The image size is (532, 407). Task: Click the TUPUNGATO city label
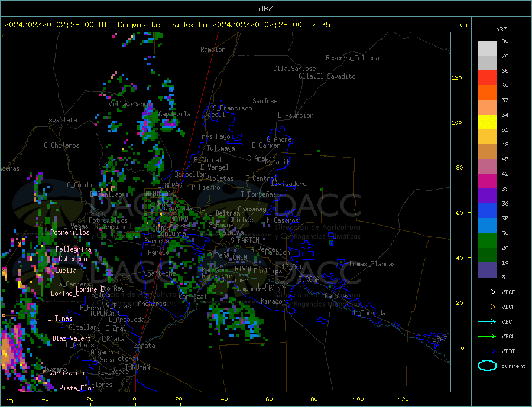pyautogui.click(x=106, y=314)
